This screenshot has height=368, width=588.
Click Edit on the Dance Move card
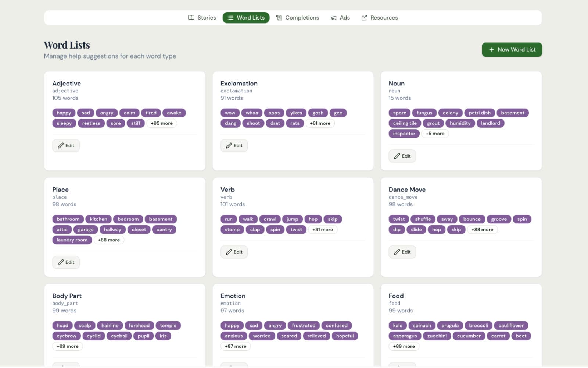(x=402, y=252)
